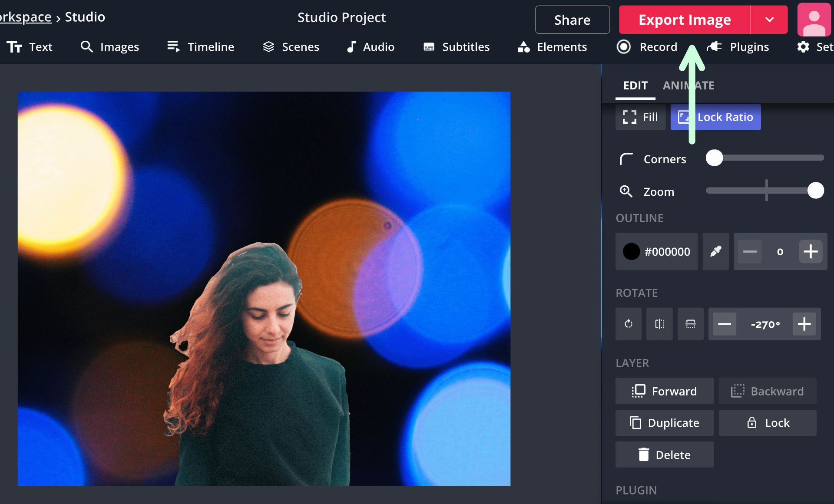Decrease rotation angle with minus button
Screen dimensions: 834x504
(724, 324)
